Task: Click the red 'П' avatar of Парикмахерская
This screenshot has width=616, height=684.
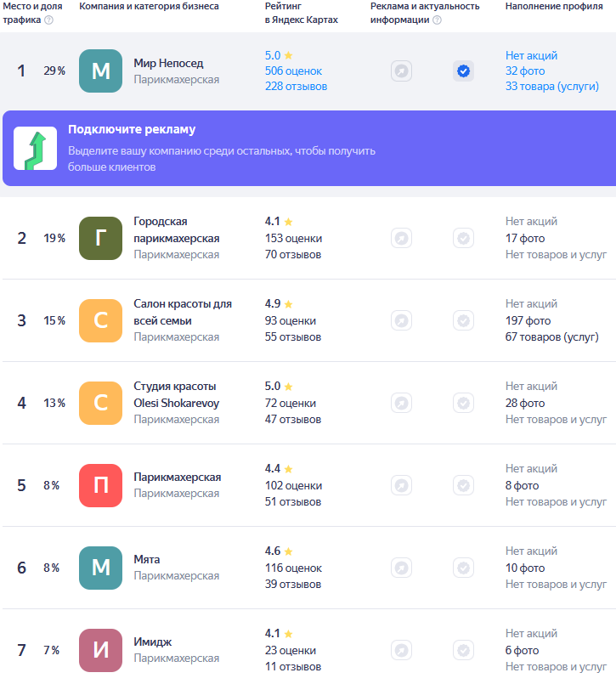Action: [x=100, y=485]
